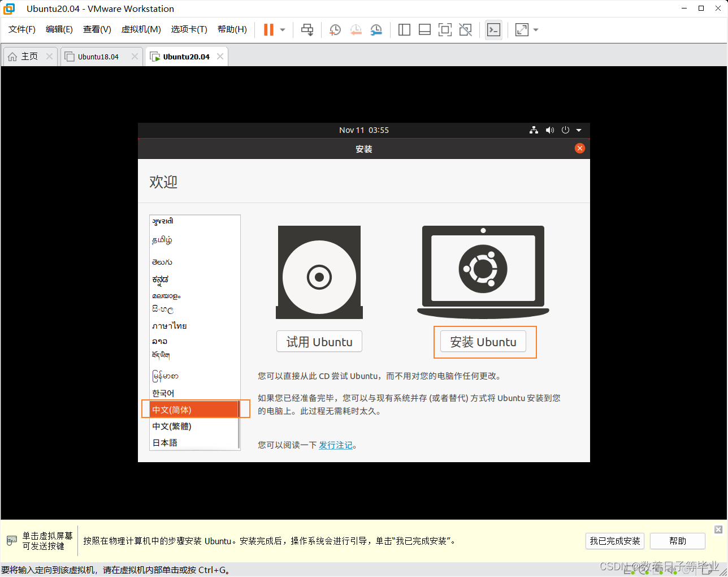Switch to the Ubuntu18.04 tab
Screen dimensions: 728x577
[98, 57]
